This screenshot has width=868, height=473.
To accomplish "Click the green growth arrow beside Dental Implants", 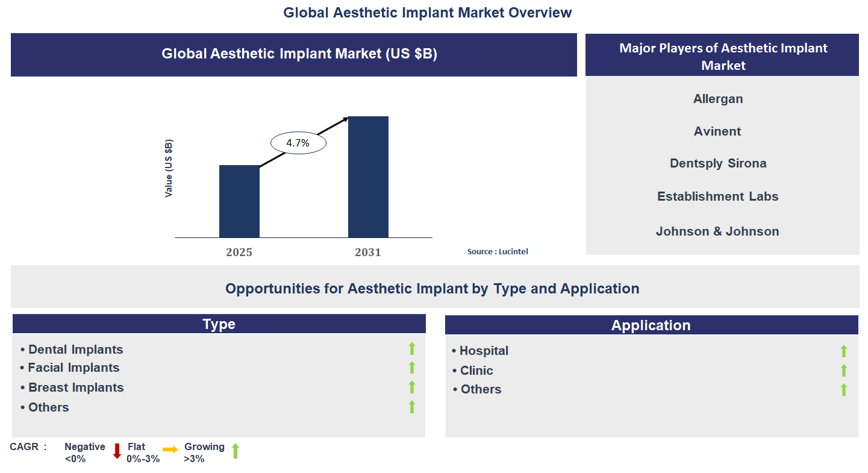I will point(411,348).
